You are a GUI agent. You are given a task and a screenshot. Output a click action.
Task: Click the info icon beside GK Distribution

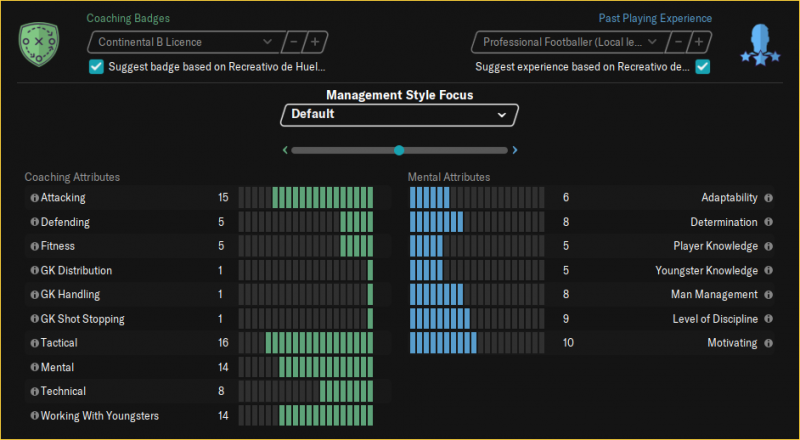click(35, 271)
